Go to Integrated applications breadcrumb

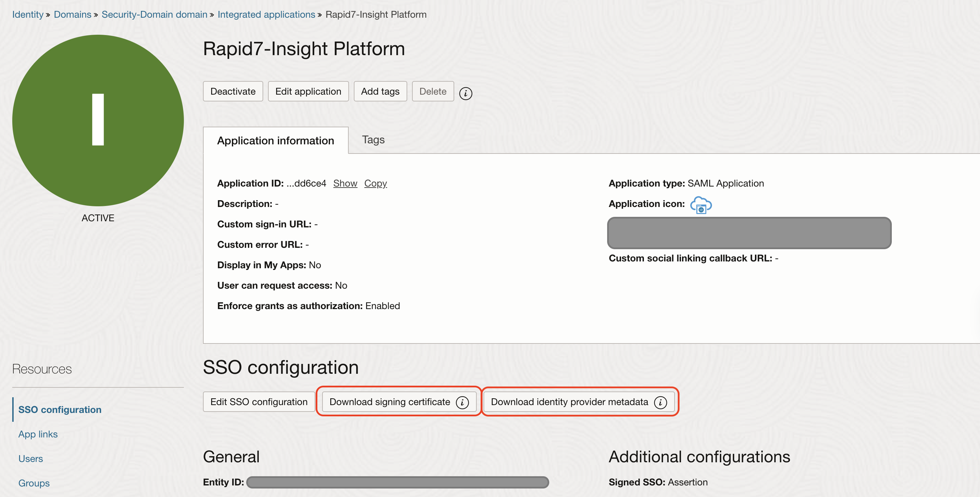click(x=266, y=14)
